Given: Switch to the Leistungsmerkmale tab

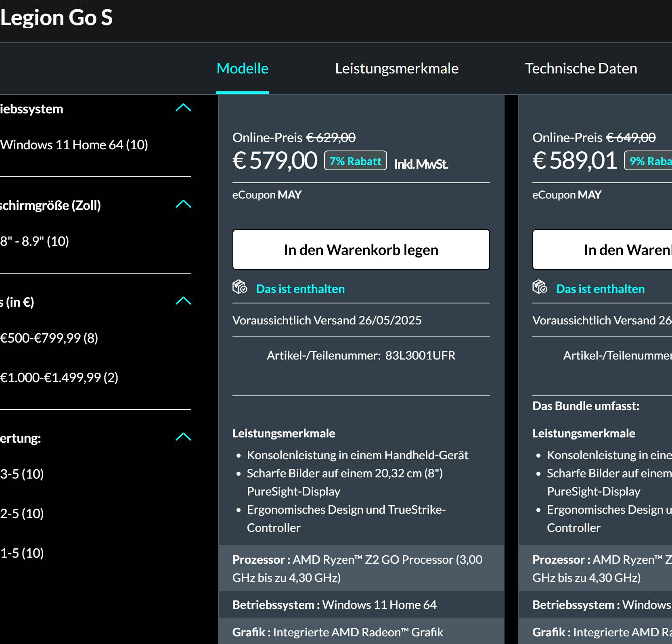Looking at the screenshot, I should pos(397,69).
